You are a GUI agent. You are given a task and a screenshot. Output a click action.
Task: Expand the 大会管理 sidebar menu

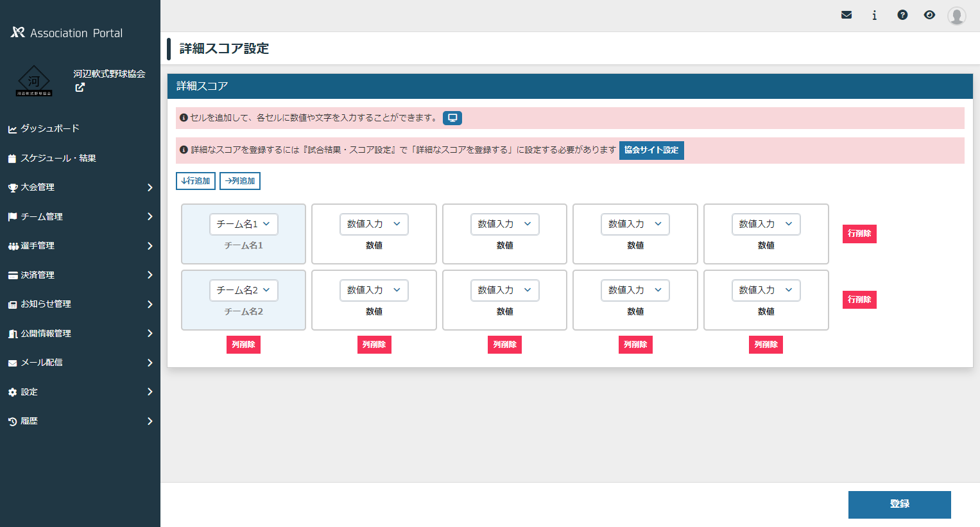80,187
